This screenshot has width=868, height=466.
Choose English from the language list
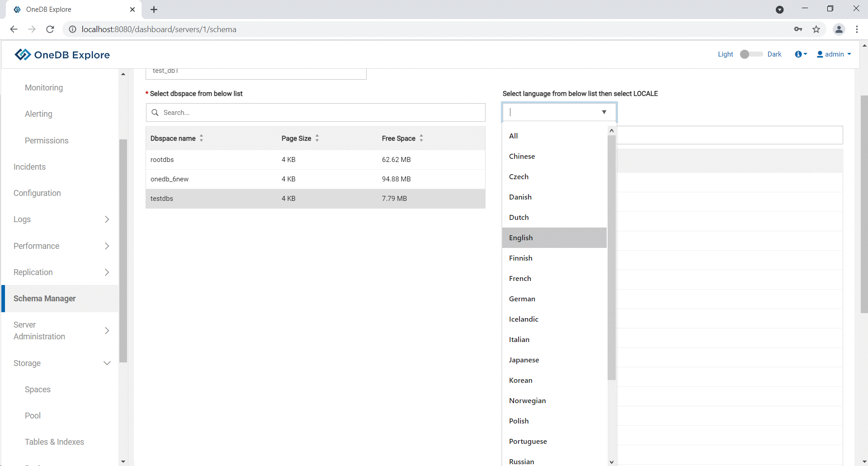pos(521,238)
